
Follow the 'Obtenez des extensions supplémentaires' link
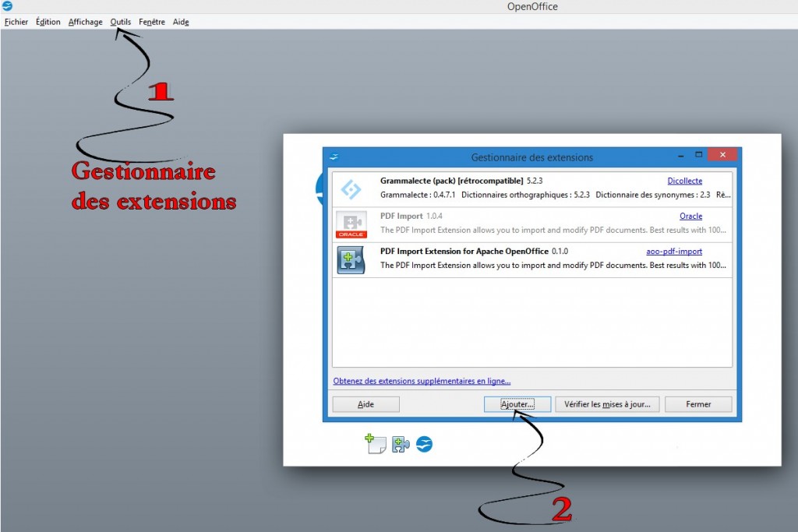pos(422,381)
